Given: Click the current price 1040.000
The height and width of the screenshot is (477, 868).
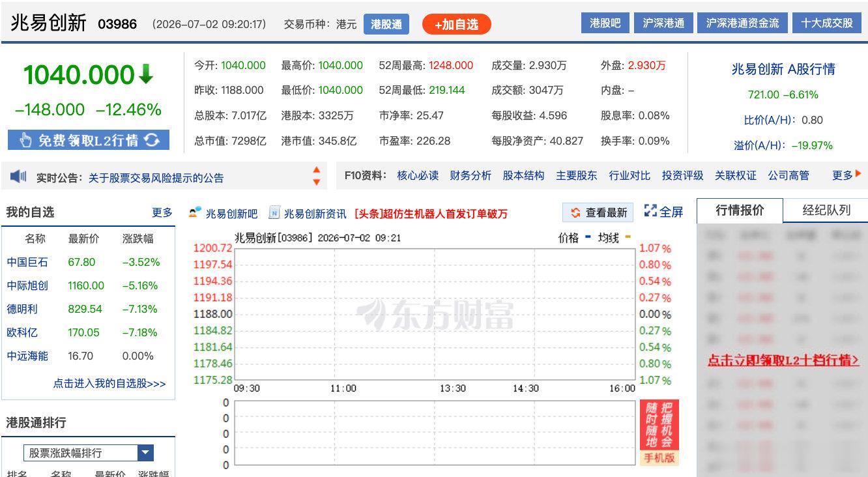Looking at the screenshot, I should (79, 75).
